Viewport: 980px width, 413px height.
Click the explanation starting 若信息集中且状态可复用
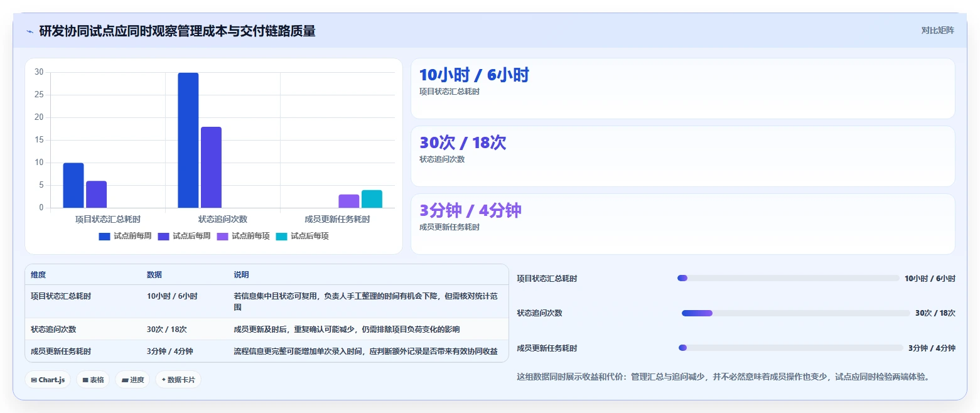366,302
